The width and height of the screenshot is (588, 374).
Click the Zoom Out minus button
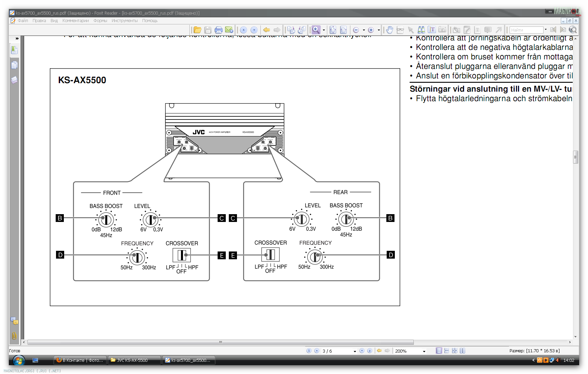point(356,30)
